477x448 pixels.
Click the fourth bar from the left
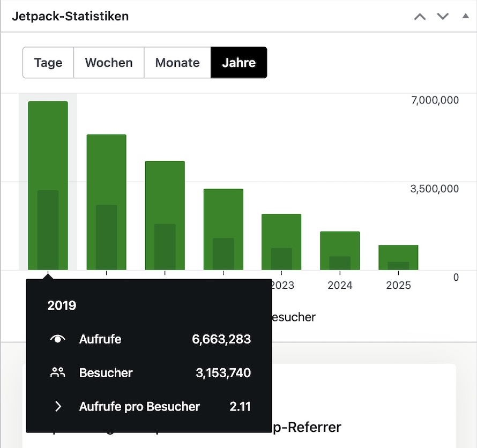223,229
